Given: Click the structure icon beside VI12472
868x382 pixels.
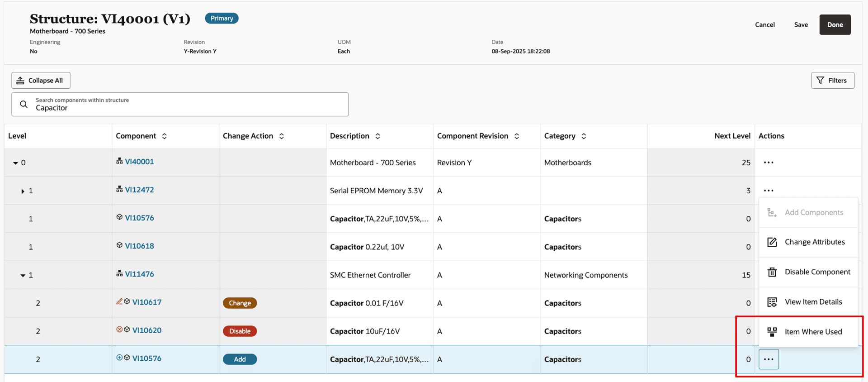Looking at the screenshot, I should coord(119,189).
